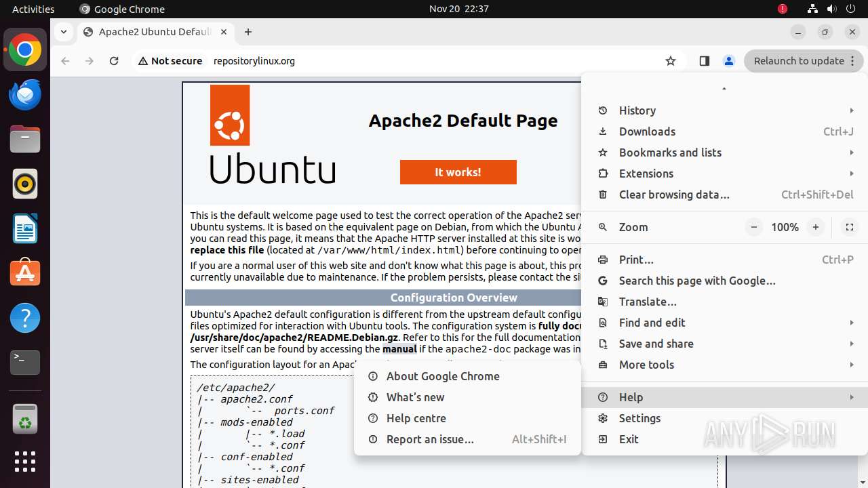Image resolution: width=868 pixels, height=488 pixels.
Task: Expand Bookmarks and lists submenu
Action: [x=725, y=152]
